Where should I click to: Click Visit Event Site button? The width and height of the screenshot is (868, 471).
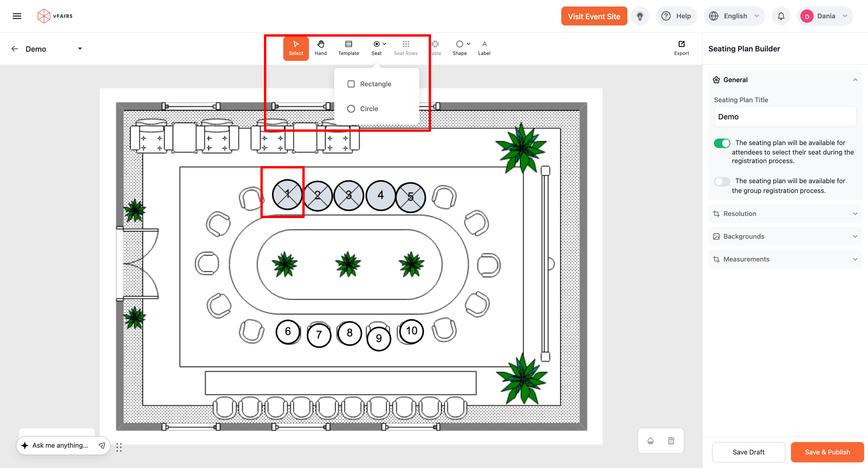[594, 16]
